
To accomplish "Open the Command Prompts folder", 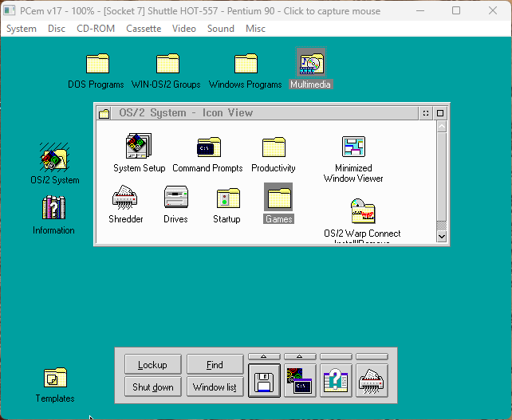I will tap(207, 147).
